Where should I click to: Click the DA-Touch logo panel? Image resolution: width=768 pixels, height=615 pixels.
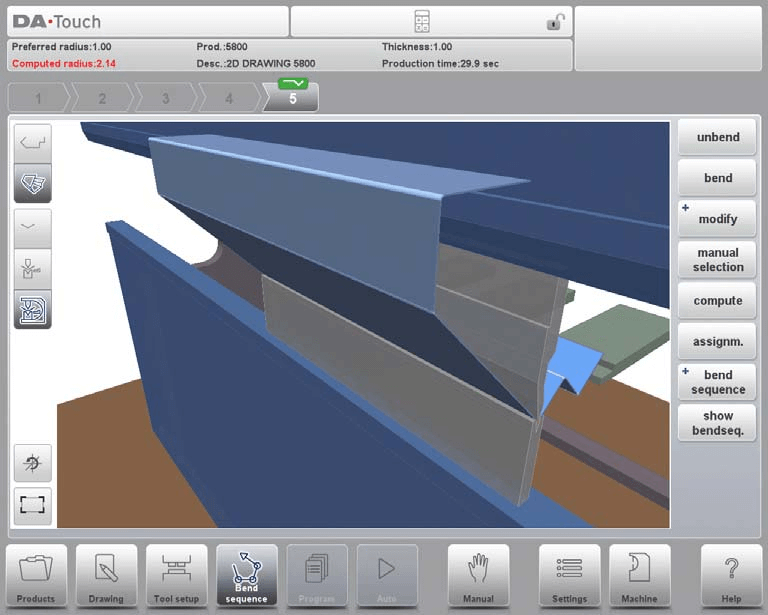click(x=148, y=22)
